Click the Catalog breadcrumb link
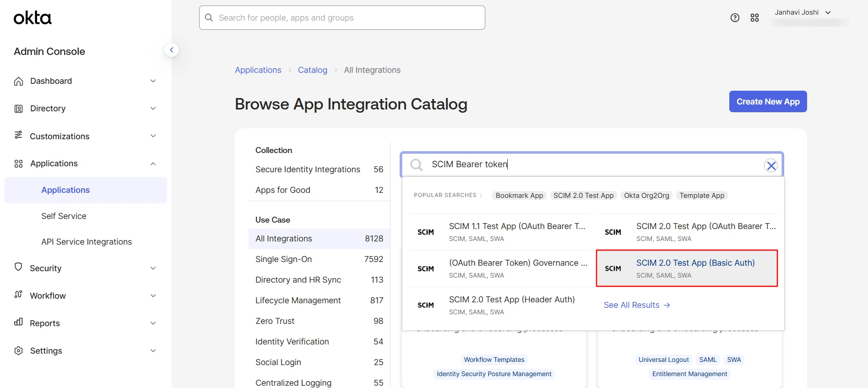 coord(313,70)
